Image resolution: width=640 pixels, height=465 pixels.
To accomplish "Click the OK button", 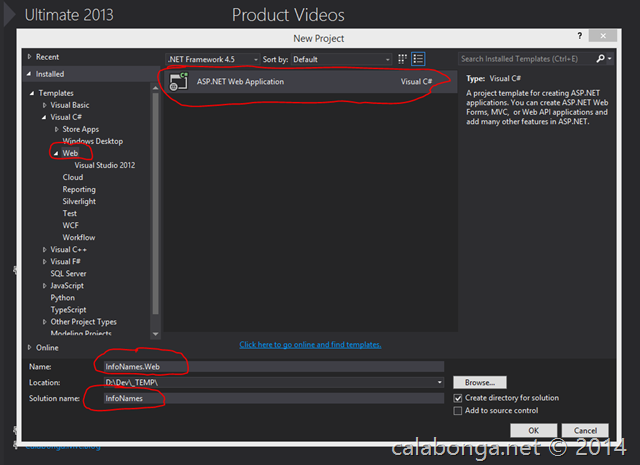I will [x=533, y=430].
